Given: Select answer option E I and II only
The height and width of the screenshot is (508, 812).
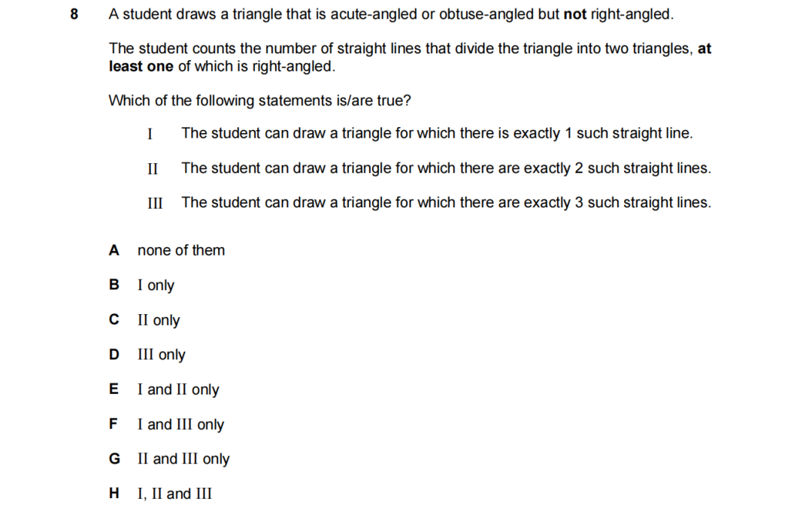Looking at the screenshot, I should pyautogui.click(x=164, y=389).
